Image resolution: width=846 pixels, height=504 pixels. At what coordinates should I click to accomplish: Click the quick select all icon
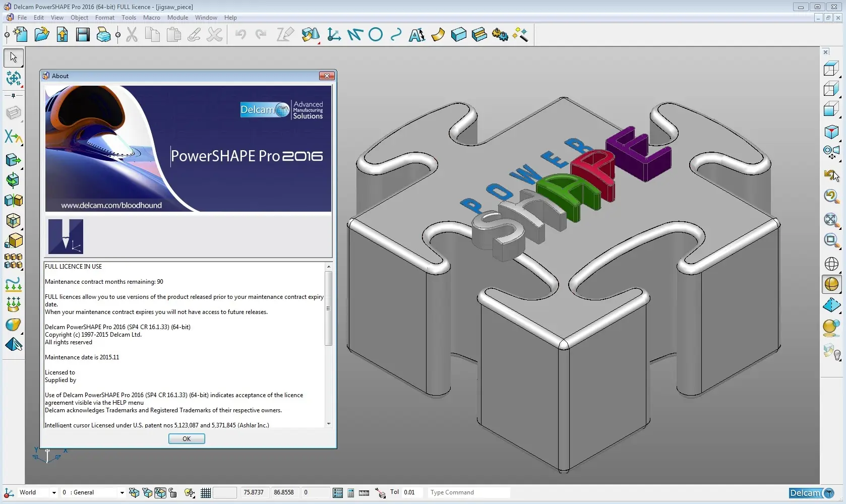[14, 79]
